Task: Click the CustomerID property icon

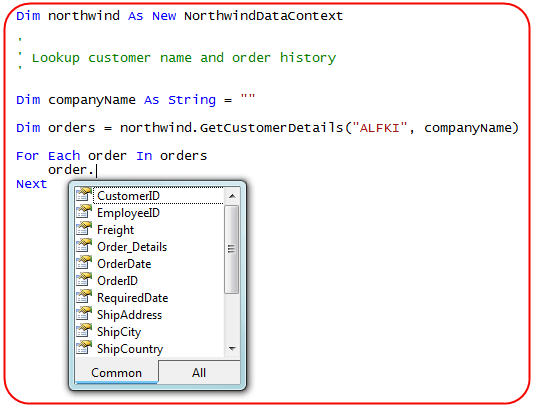Action: coord(84,195)
